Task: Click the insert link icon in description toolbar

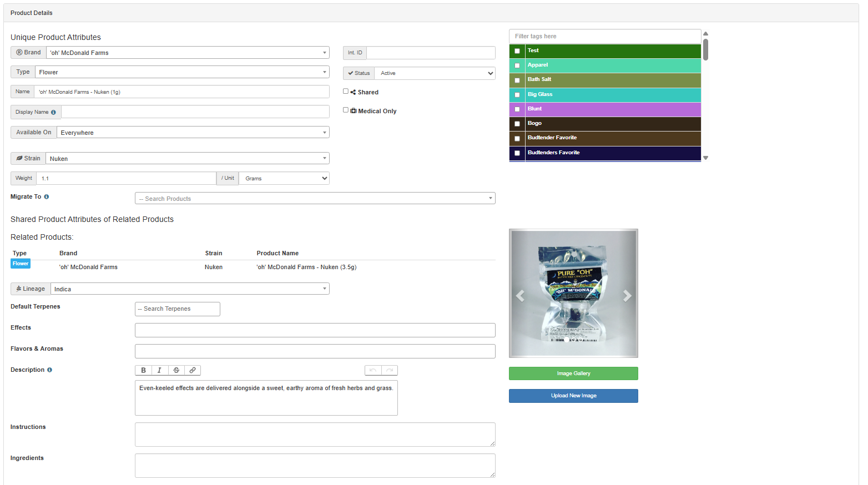Action: [x=193, y=370]
